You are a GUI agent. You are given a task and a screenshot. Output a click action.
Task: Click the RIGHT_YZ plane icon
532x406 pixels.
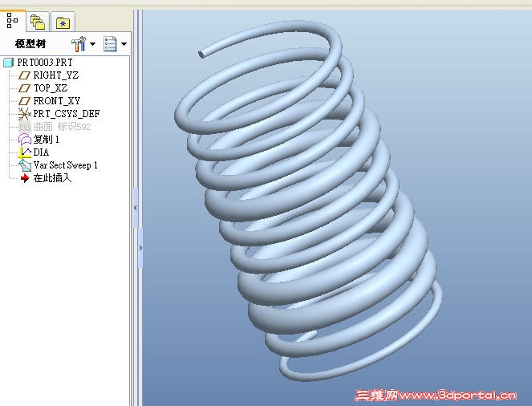coord(24,75)
